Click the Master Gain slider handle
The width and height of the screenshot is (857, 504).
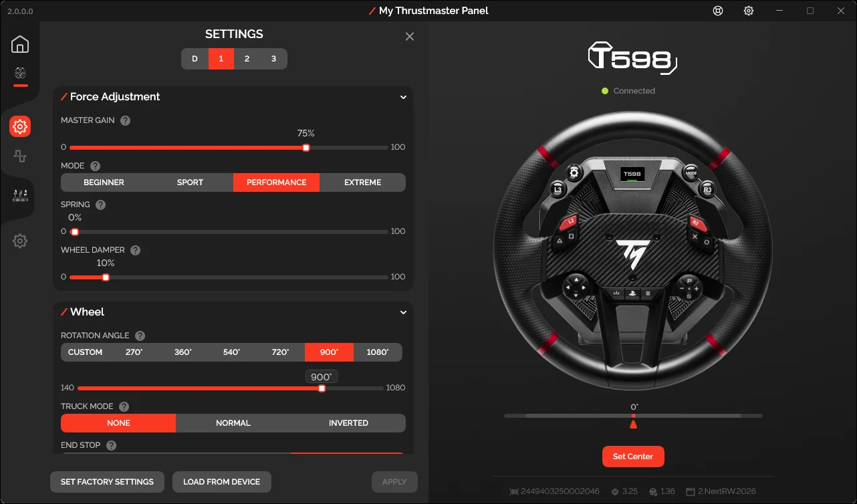306,148
